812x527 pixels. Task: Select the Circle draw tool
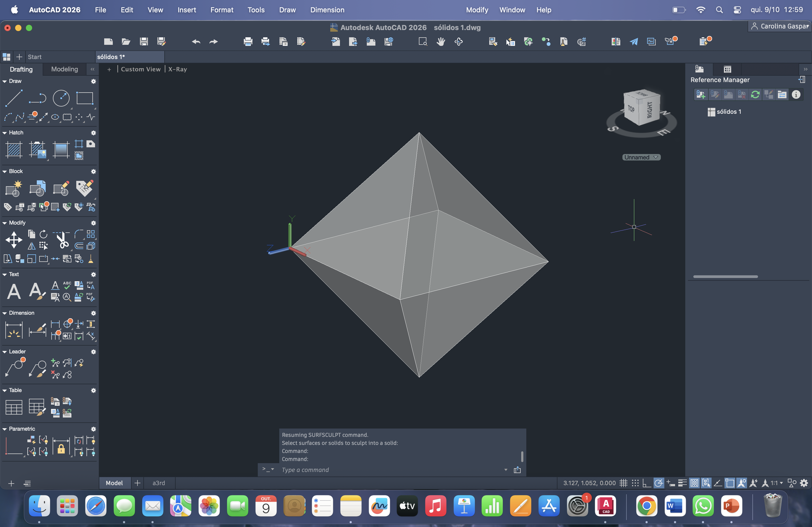[61, 98]
